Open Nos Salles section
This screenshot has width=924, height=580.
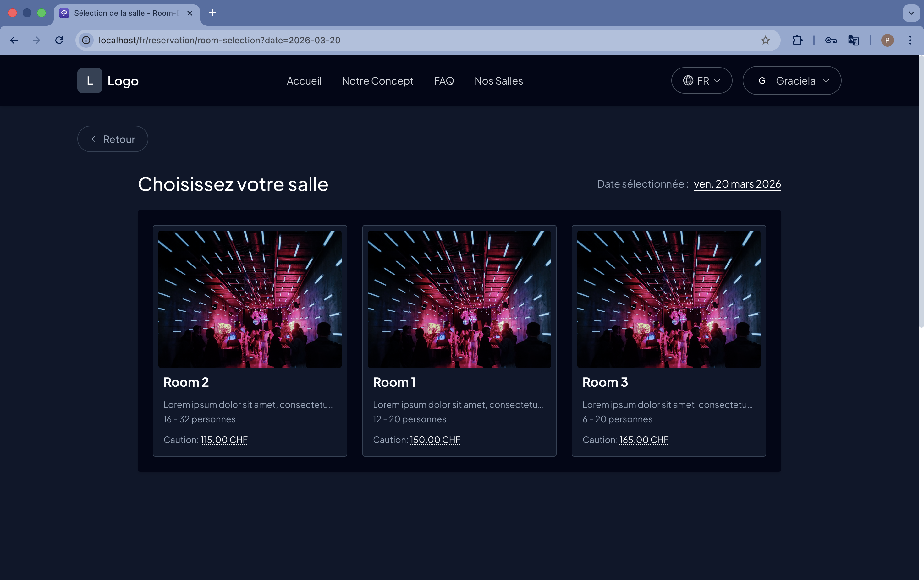(498, 81)
